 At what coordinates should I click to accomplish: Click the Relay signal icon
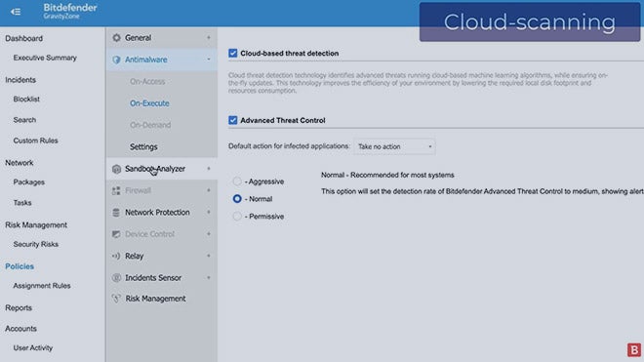click(116, 256)
